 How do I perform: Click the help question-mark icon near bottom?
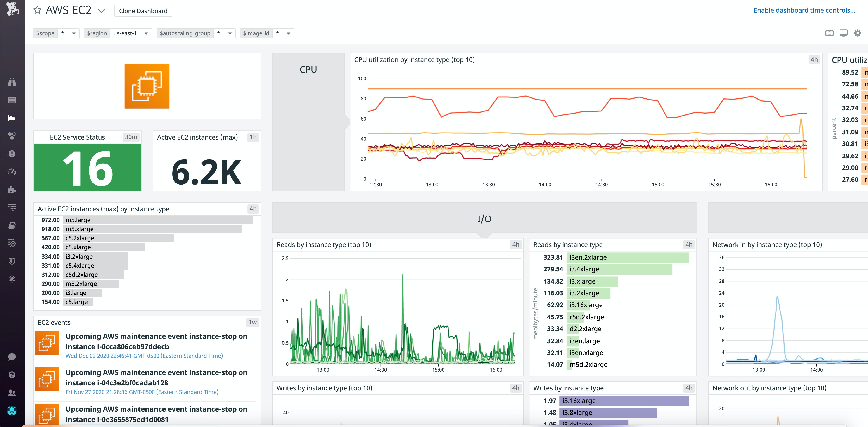[x=12, y=375]
